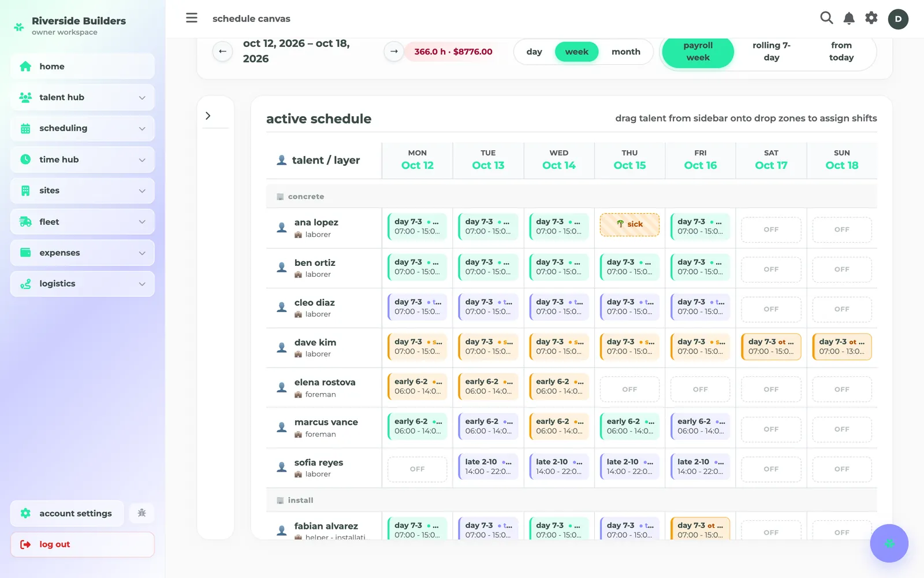
Task: Open elena rostova Monday early 6-2 shift
Action: [x=418, y=387]
